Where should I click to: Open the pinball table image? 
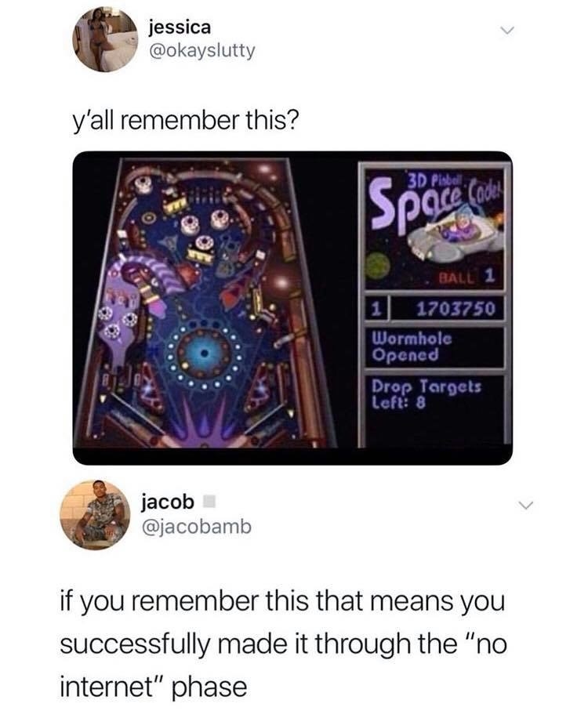211,303
